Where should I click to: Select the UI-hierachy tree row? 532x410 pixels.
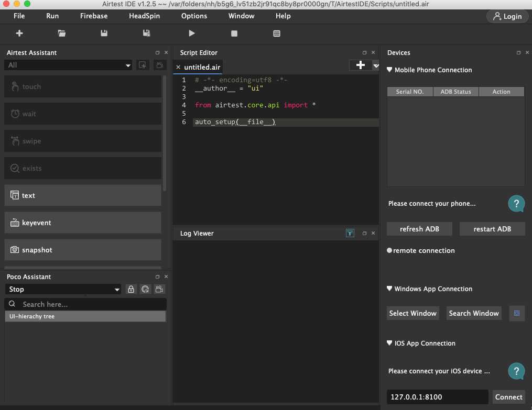click(85, 316)
